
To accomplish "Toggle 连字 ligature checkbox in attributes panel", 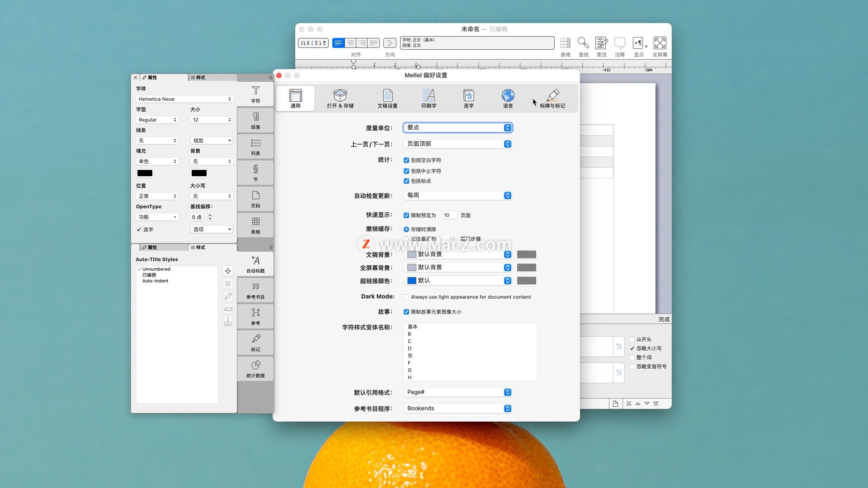I will (x=139, y=230).
